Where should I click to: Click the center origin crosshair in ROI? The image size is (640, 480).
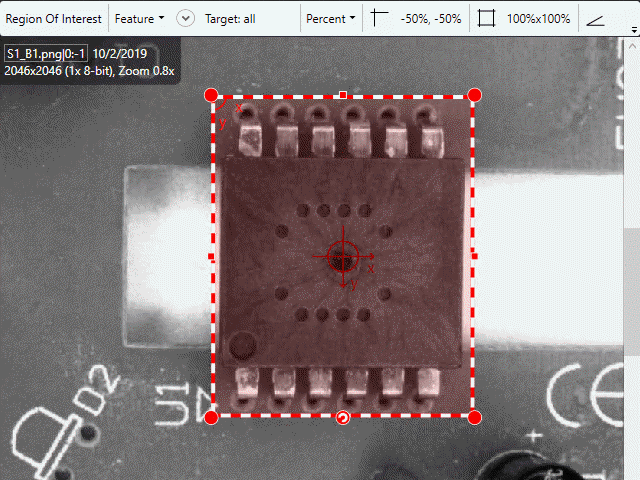click(x=343, y=257)
